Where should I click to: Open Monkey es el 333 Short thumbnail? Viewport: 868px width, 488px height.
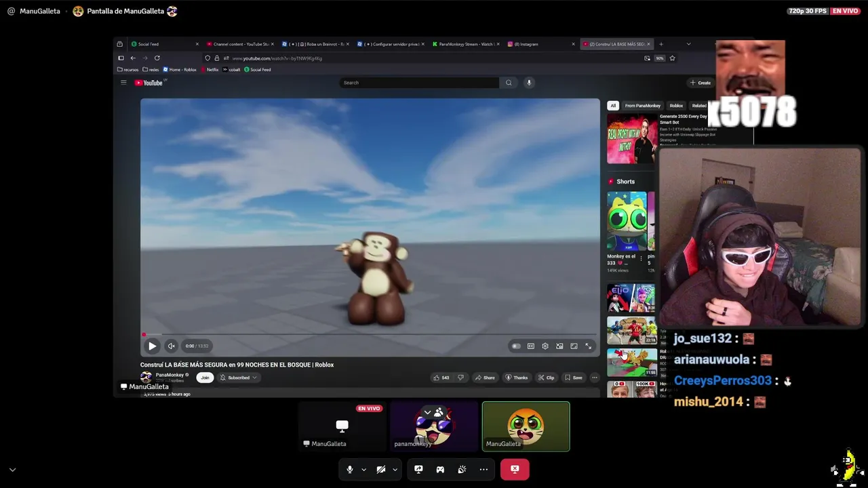tap(626, 222)
